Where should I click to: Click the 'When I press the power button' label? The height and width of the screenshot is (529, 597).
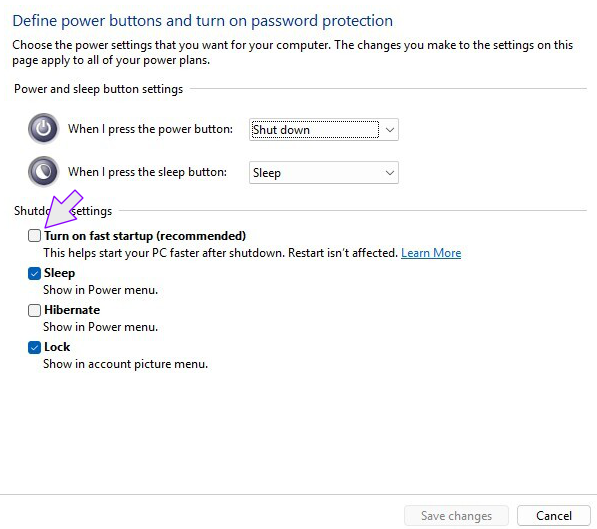[x=150, y=129]
